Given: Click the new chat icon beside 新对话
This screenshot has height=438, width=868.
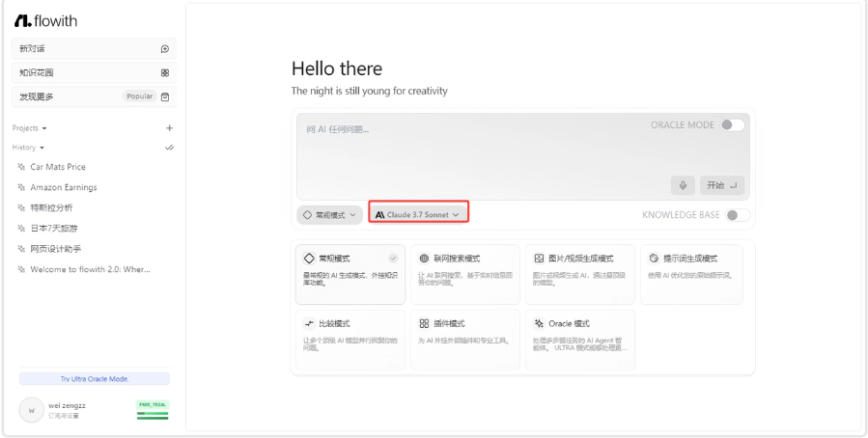Looking at the screenshot, I should [165, 48].
